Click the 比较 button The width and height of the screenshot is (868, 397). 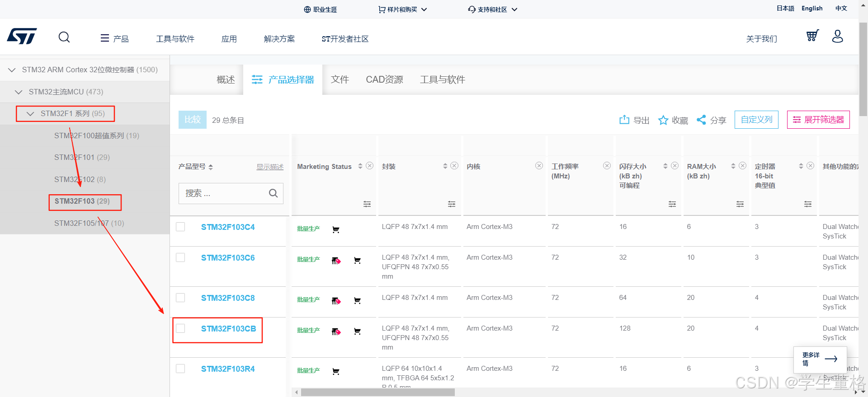tap(193, 120)
